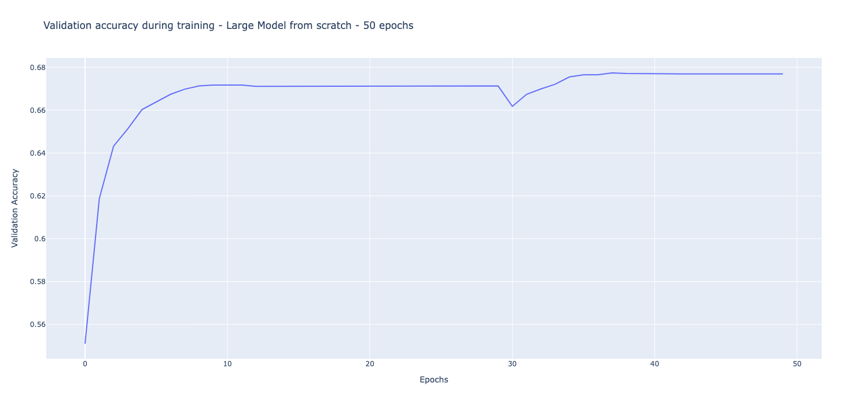This screenshot has height=405, width=868.
Task: Click the 'Validation Accuracy' y-axis label
Action: pos(15,208)
